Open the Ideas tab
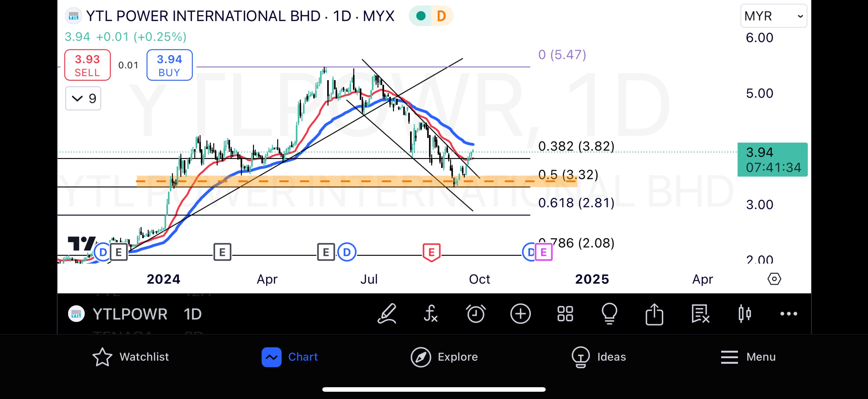 pos(599,357)
